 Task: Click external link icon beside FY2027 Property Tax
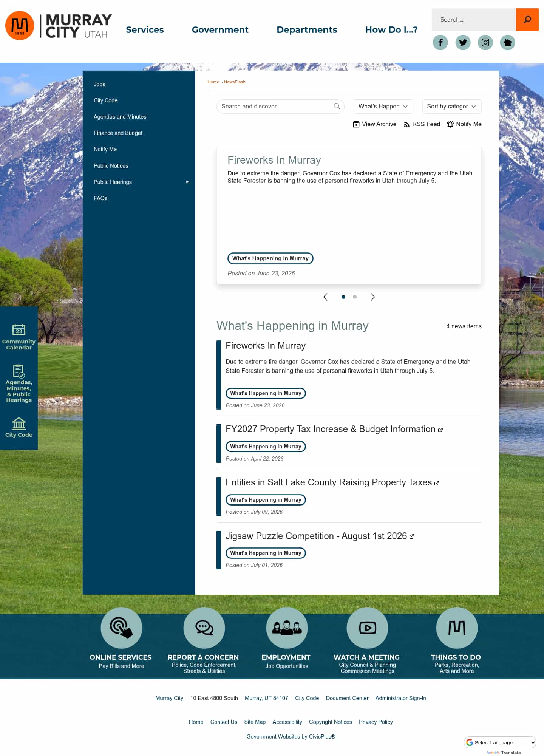pyautogui.click(x=440, y=430)
